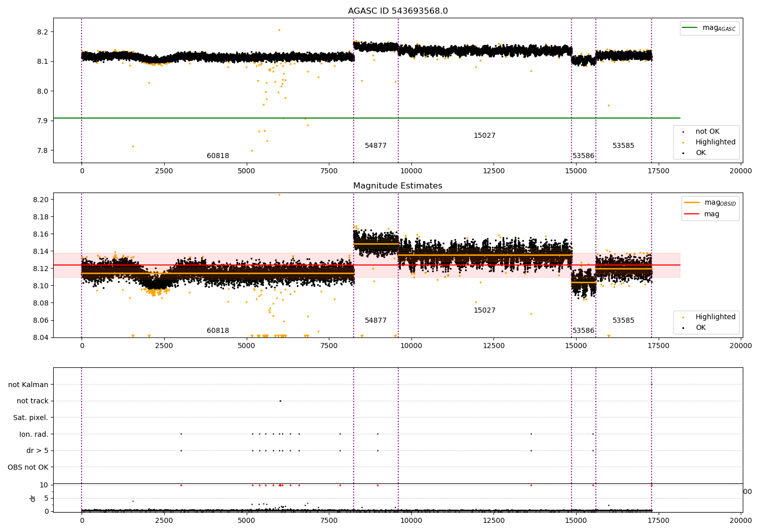Click the 8.0 y-tick in top plot

click(x=43, y=91)
